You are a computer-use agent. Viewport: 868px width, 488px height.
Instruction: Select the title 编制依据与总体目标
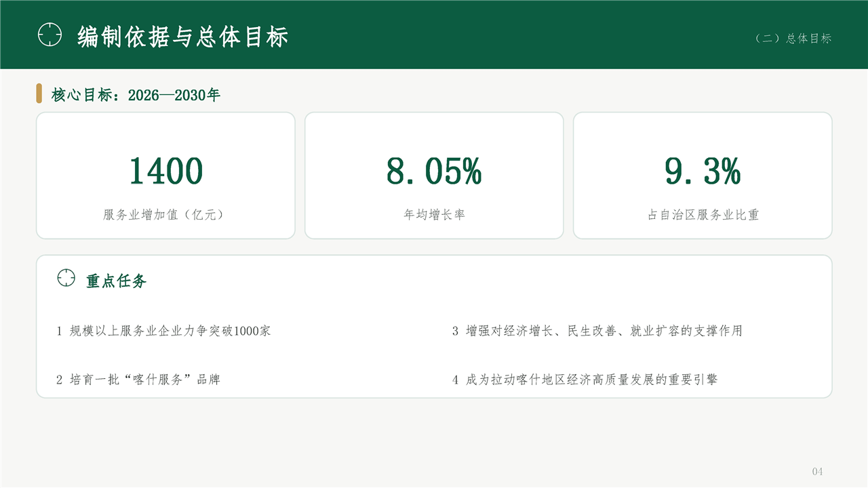(x=183, y=36)
